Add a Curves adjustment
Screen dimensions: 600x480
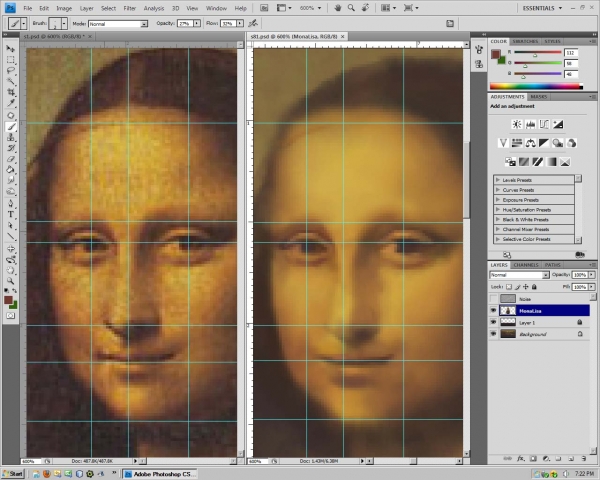click(x=544, y=124)
